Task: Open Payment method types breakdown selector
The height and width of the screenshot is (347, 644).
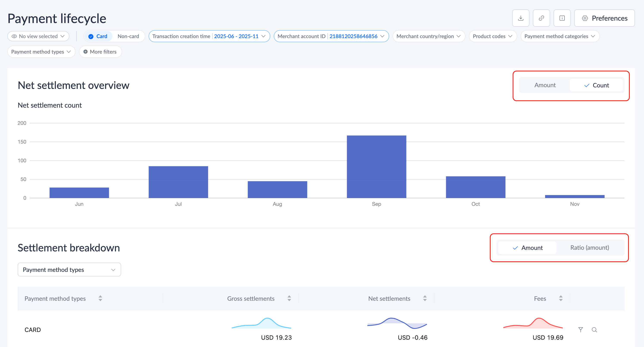Action: pyautogui.click(x=69, y=270)
